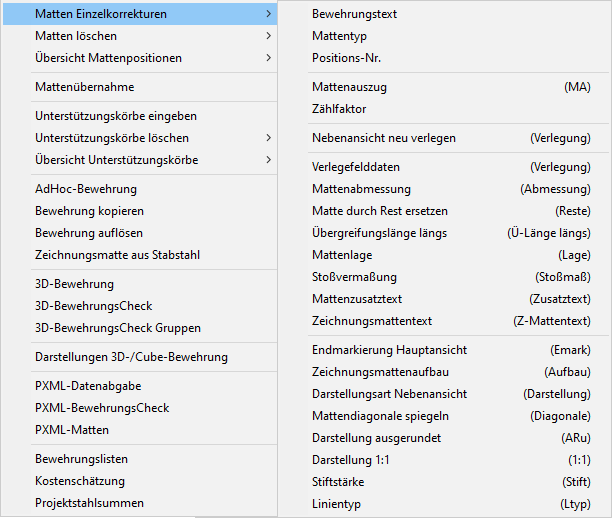Launch 3D-BewehrungsCheck Gruppen

tap(140, 328)
